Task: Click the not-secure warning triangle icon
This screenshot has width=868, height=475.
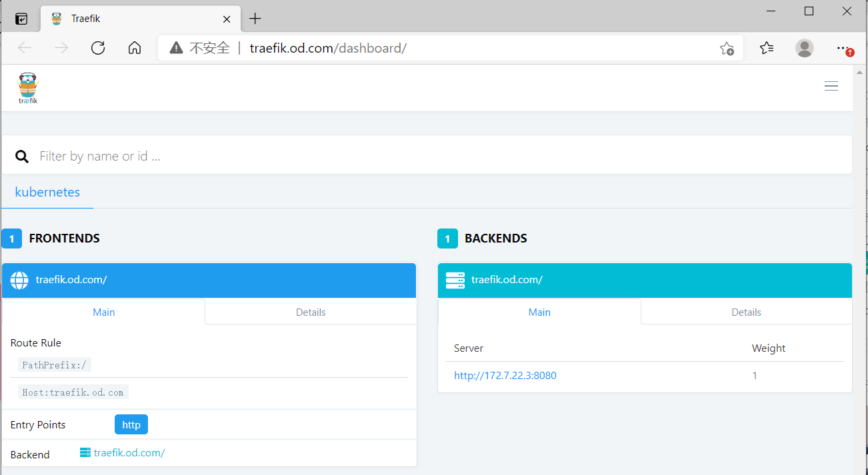Action: [x=176, y=47]
